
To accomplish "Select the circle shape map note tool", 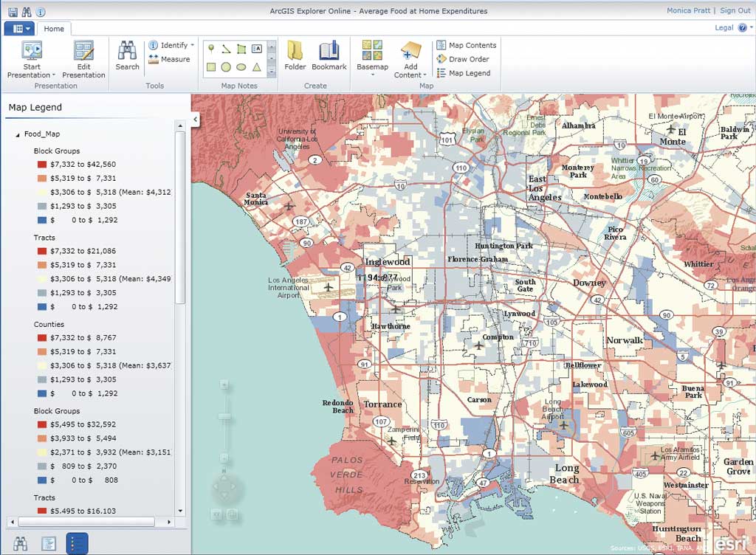I will (x=226, y=67).
